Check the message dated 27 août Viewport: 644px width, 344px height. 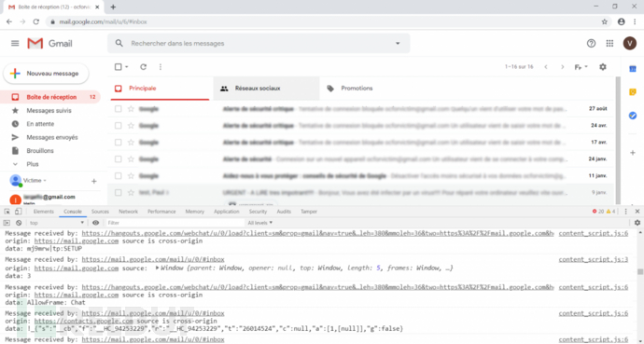pyautogui.click(x=119, y=109)
